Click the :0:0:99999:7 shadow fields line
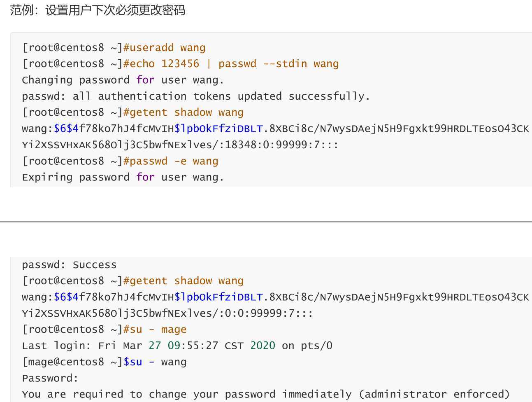The width and height of the screenshot is (532, 402). [167, 313]
